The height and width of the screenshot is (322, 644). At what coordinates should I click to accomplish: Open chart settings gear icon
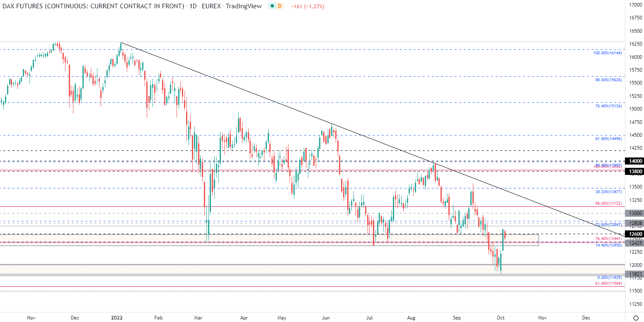(635, 318)
